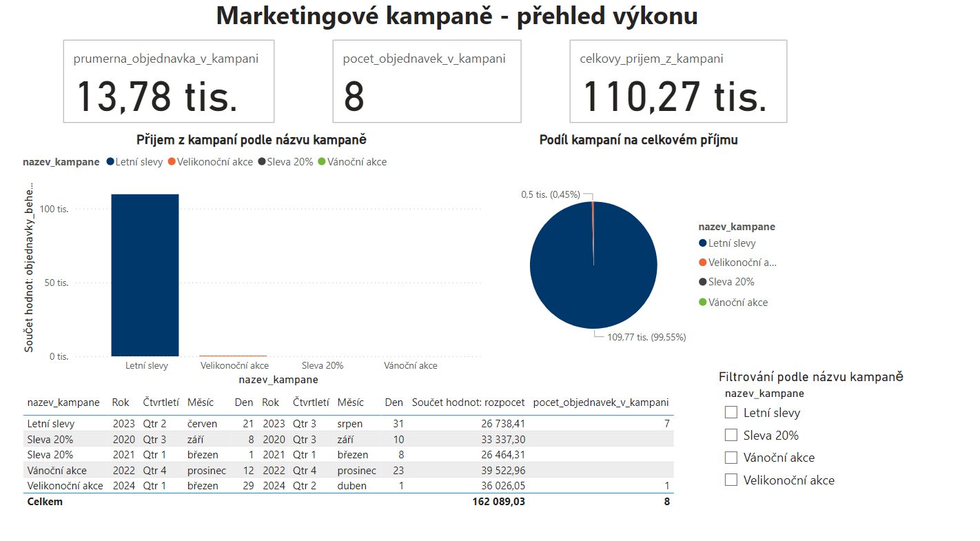The image size is (980, 541).
Task: Select the Letní slevy bar in the column chart
Action: pos(144,276)
